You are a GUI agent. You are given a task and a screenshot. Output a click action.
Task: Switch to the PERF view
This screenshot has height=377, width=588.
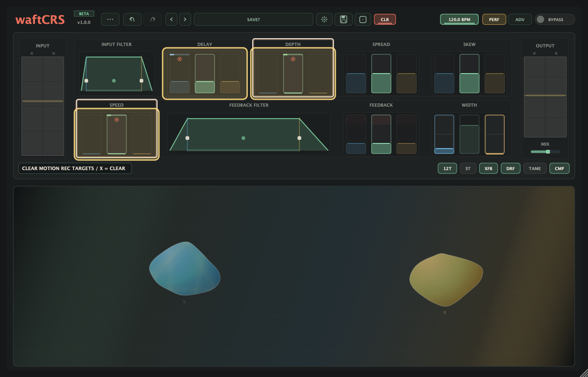(494, 19)
